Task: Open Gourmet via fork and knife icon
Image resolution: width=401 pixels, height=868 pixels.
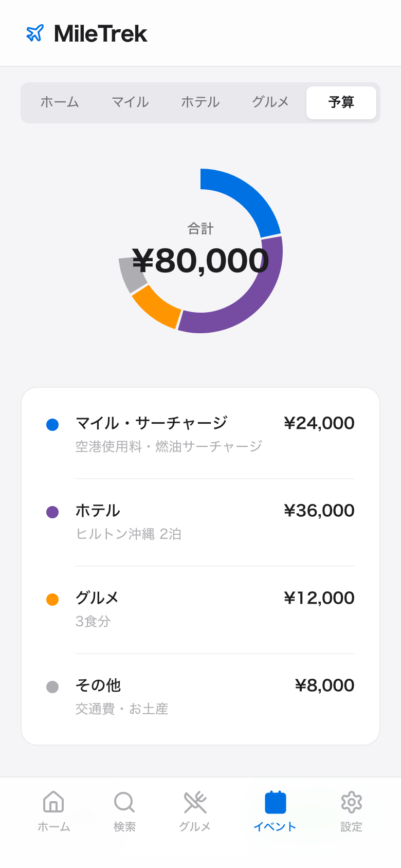Action: (x=195, y=802)
